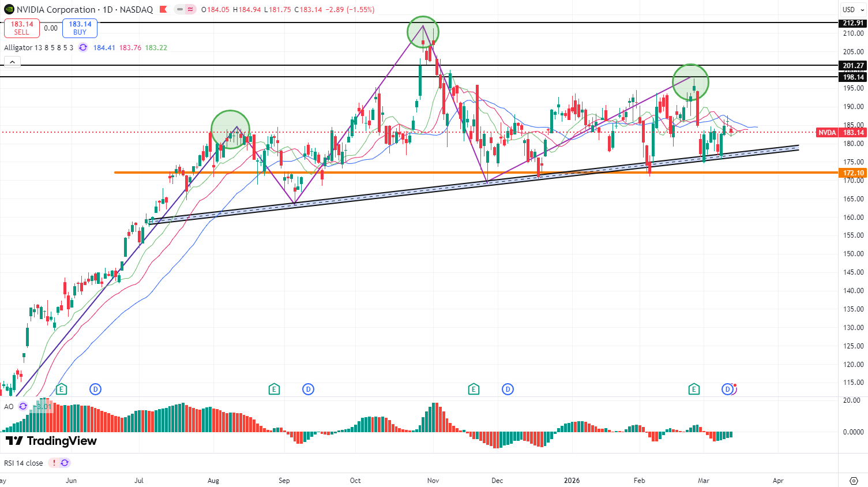Toggle the grey dash status pill in header
This screenshot has height=487, width=868.
coord(179,10)
